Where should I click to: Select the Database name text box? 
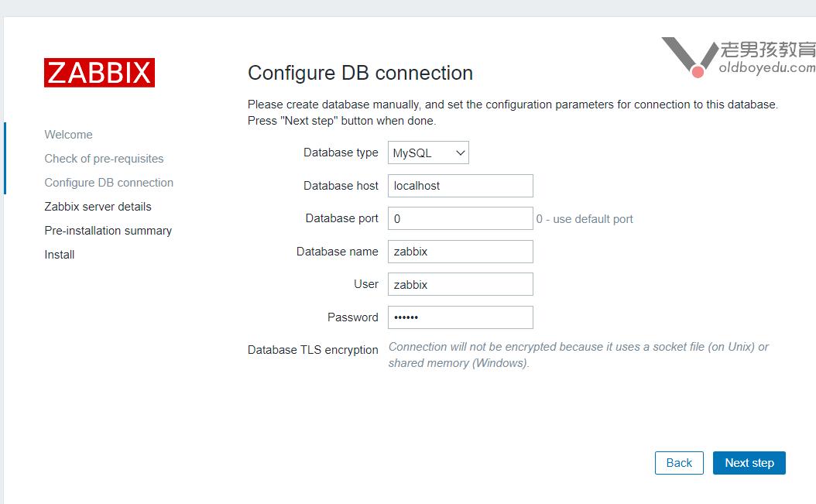[460, 252]
